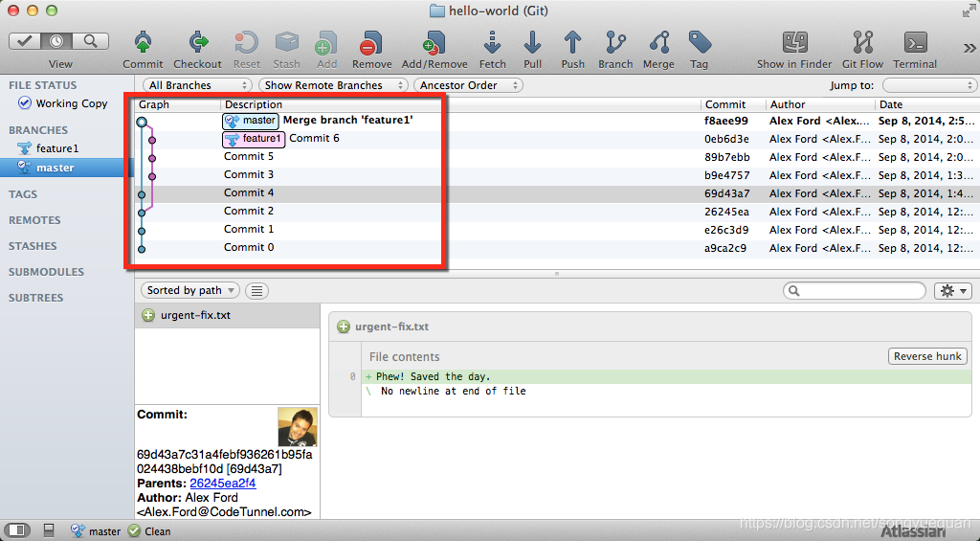Open the Merge tool icon
This screenshot has height=541, width=980.
point(658,42)
